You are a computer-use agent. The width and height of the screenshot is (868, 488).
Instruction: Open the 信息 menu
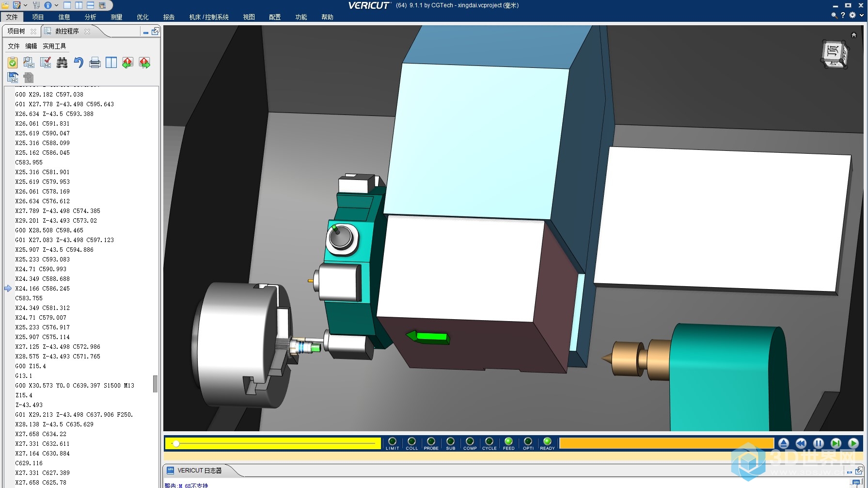coord(64,17)
